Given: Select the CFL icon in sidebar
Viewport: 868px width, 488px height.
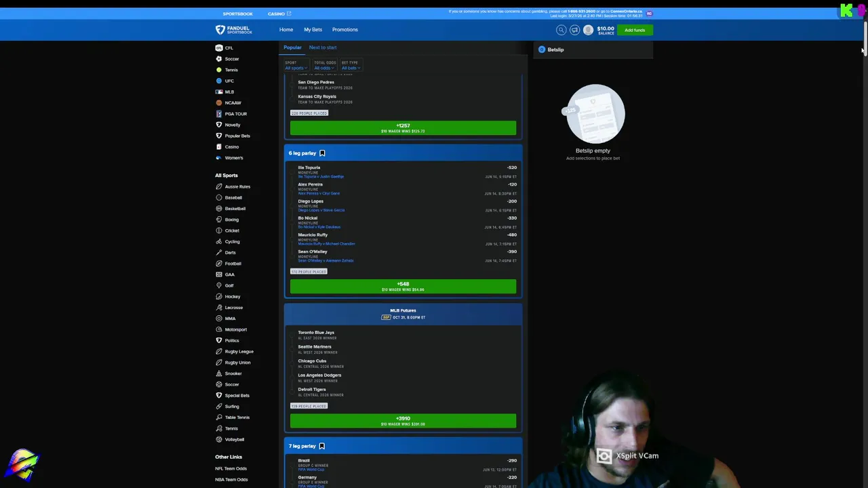Looking at the screenshot, I should click(x=218, y=48).
